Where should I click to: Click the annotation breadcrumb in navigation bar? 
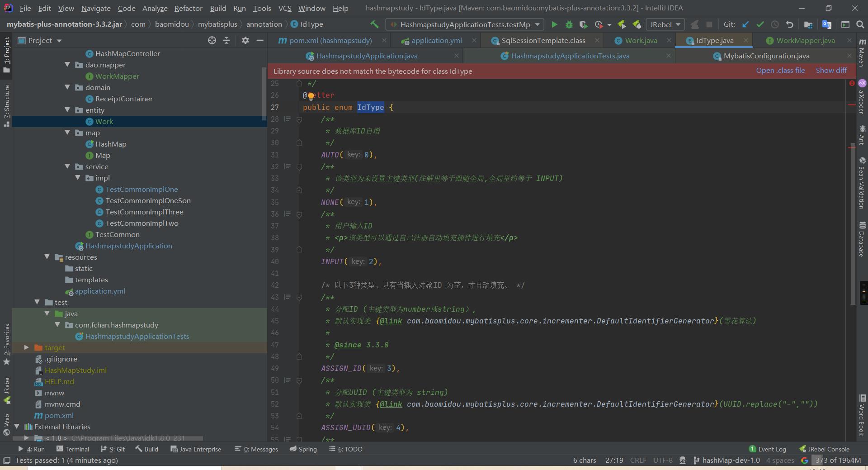click(264, 24)
